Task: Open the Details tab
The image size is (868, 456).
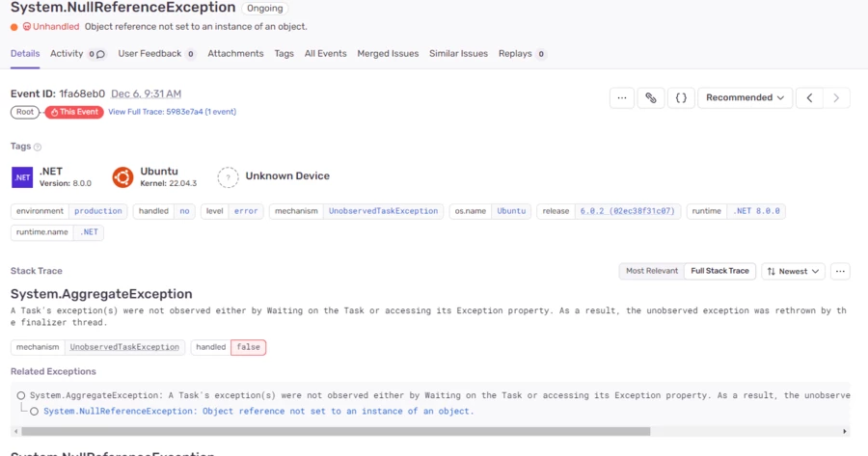Action: [25, 54]
